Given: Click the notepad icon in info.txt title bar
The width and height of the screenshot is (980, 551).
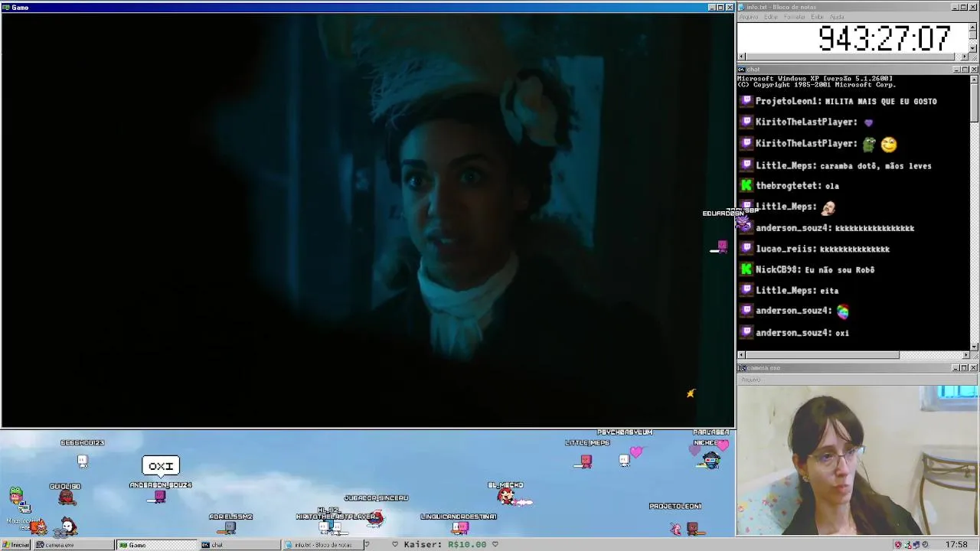Looking at the screenshot, I should point(742,7).
